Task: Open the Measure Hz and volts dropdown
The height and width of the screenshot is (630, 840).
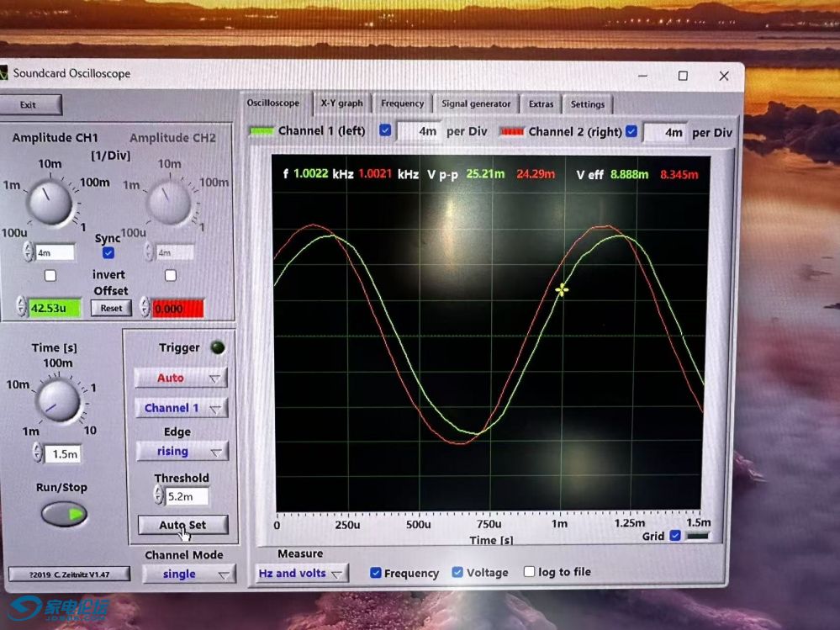Action: 302,573
